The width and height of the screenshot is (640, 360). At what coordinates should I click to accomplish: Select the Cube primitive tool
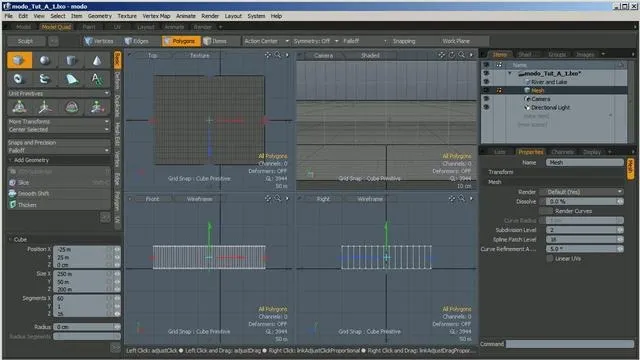coord(19,60)
